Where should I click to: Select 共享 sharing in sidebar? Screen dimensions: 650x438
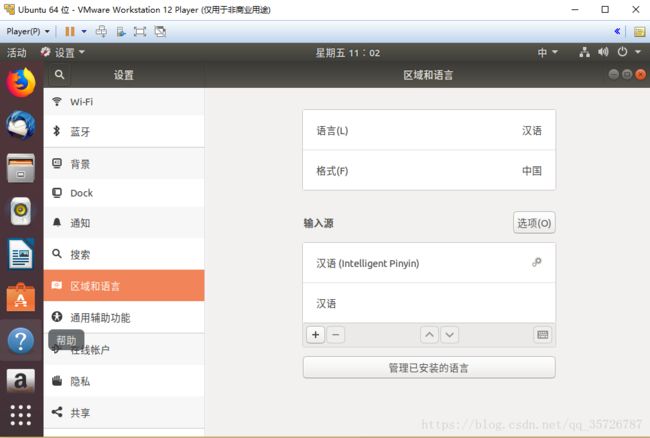[124, 413]
